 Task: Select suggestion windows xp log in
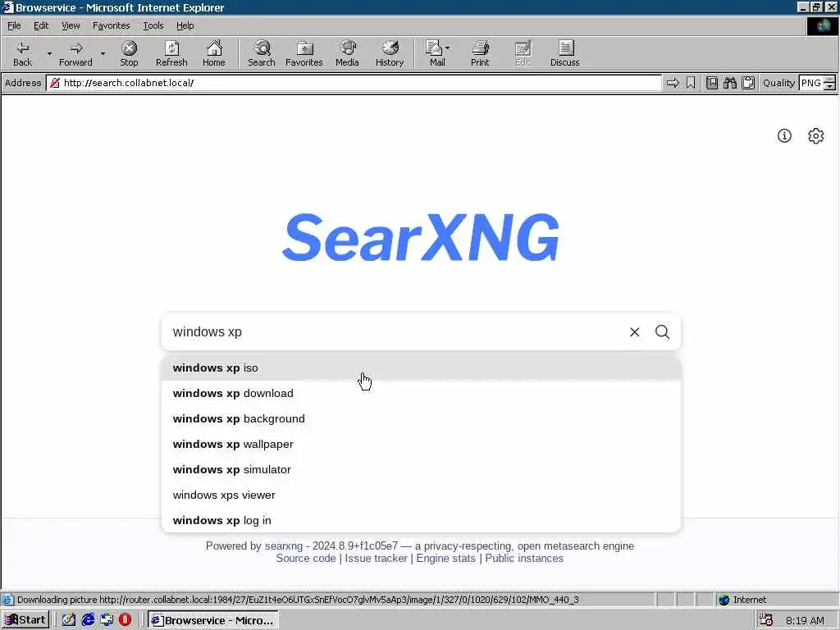(x=421, y=521)
